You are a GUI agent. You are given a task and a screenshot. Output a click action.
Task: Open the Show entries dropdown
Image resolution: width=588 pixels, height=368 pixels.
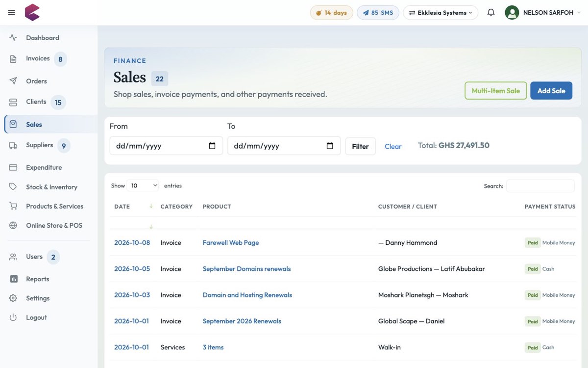pyautogui.click(x=143, y=185)
